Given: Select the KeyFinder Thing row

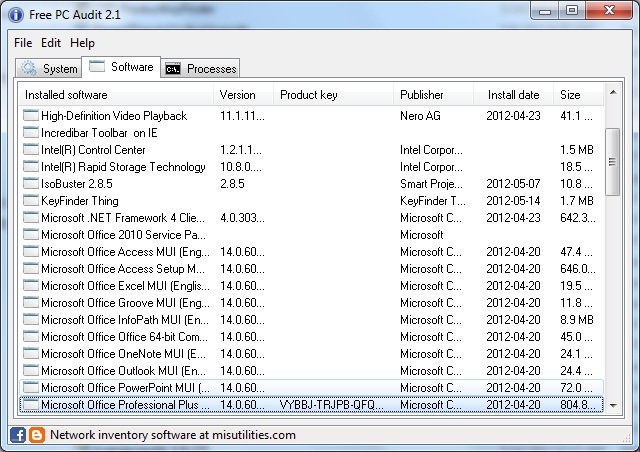Looking at the screenshot, I should click(311, 201).
